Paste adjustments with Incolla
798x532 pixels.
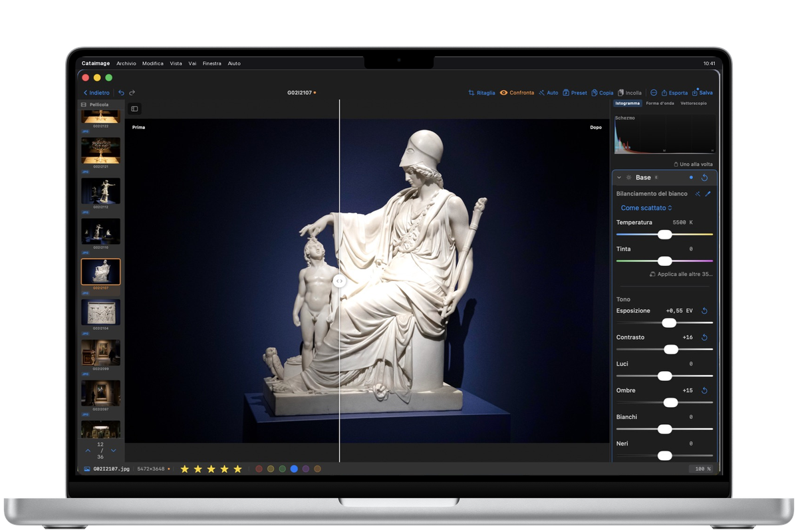pos(630,92)
